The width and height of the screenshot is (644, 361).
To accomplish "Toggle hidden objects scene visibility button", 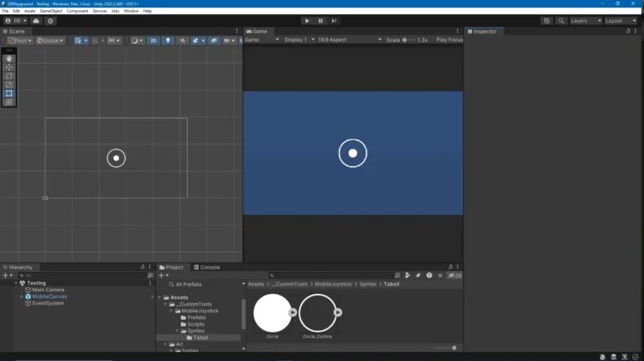I will (x=214, y=40).
